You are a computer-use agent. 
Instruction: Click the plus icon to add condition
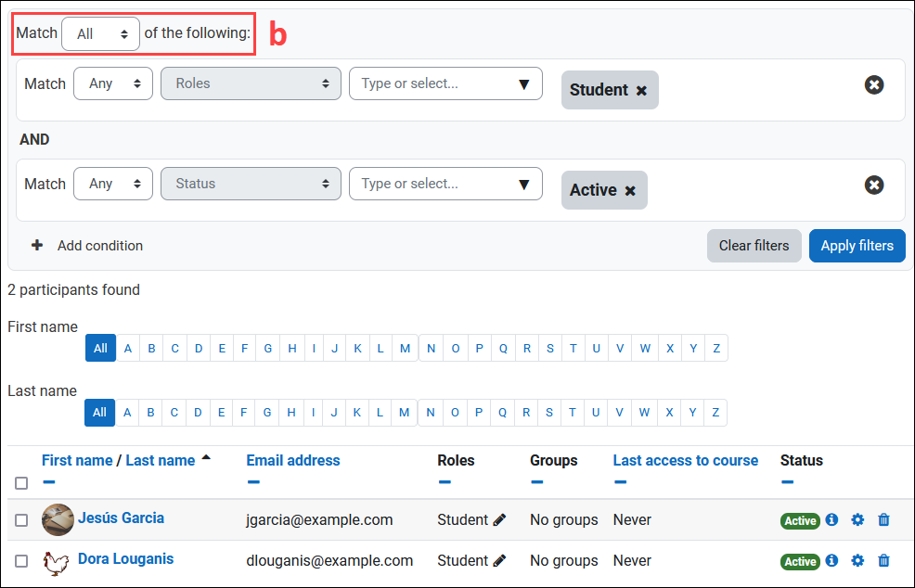coord(37,246)
